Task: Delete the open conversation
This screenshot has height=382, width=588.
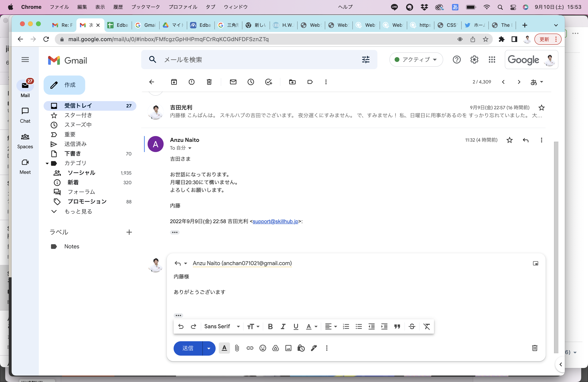Action: 209,82
